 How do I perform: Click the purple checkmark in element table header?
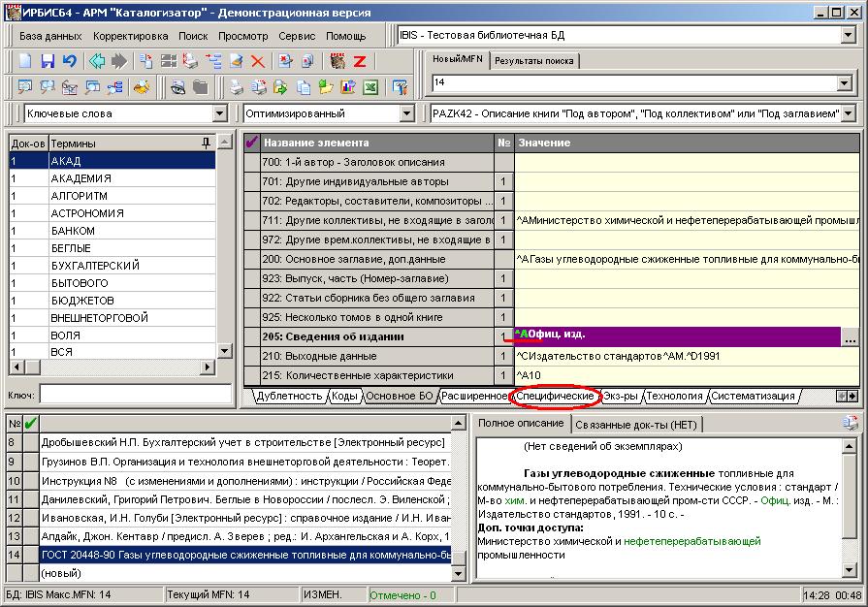[x=252, y=143]
